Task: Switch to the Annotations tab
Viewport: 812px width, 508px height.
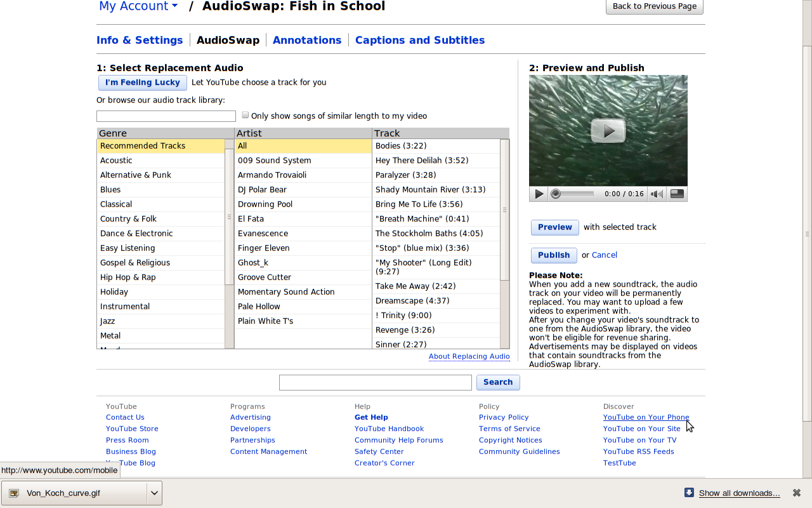Action: pyautogui.click(x=307, y=40)
